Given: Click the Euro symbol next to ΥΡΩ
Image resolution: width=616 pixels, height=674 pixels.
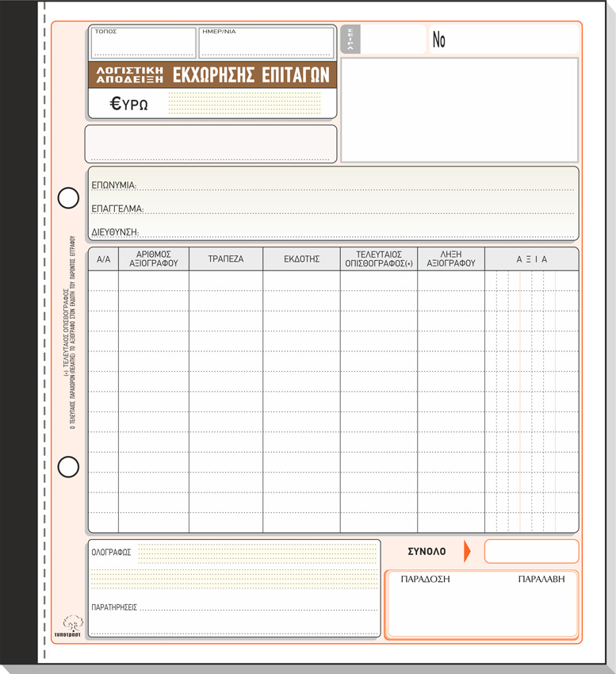Looking at the screenshot, I should point(115,103).
